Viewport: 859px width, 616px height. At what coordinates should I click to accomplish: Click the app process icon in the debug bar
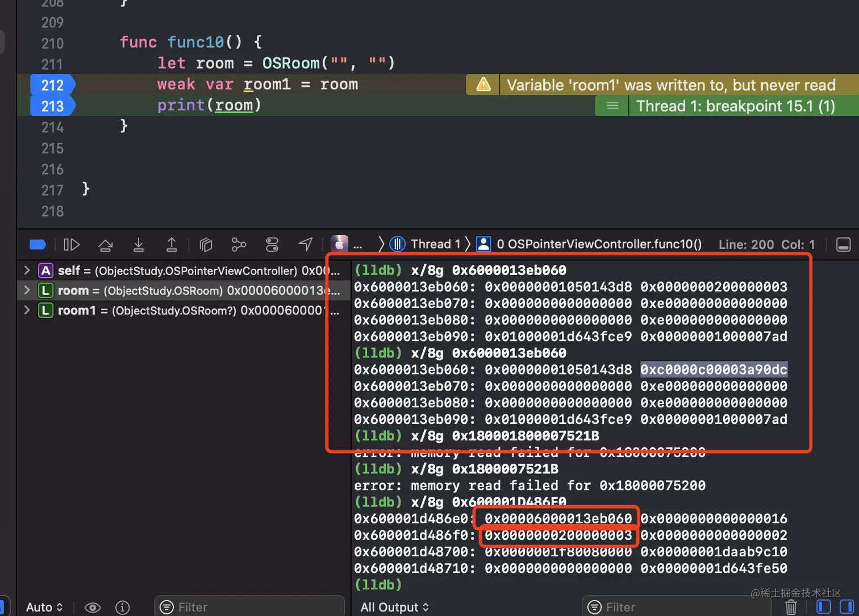tap(339, 244)
